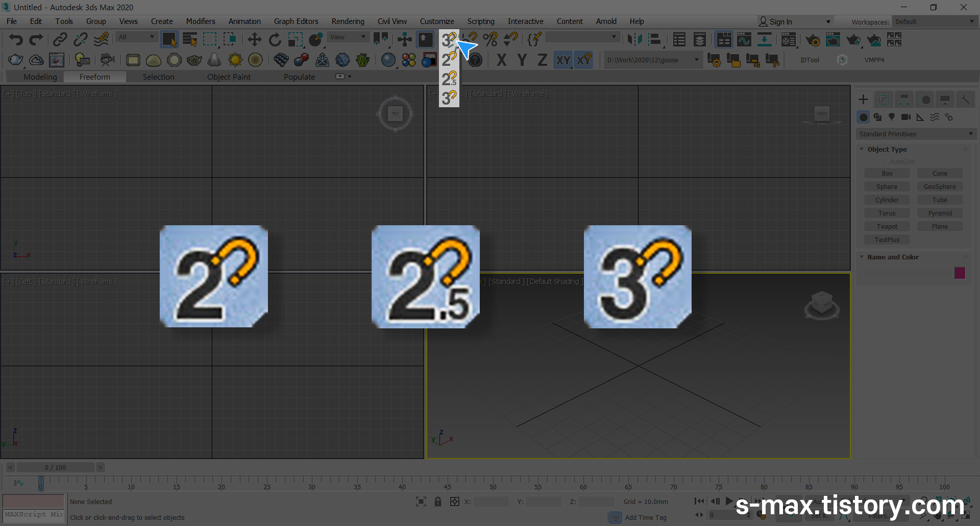Screen dimensions: 980x526
Task: Open the Sign In dropdown
Action: pyautogui.click(x=795, y=21)
